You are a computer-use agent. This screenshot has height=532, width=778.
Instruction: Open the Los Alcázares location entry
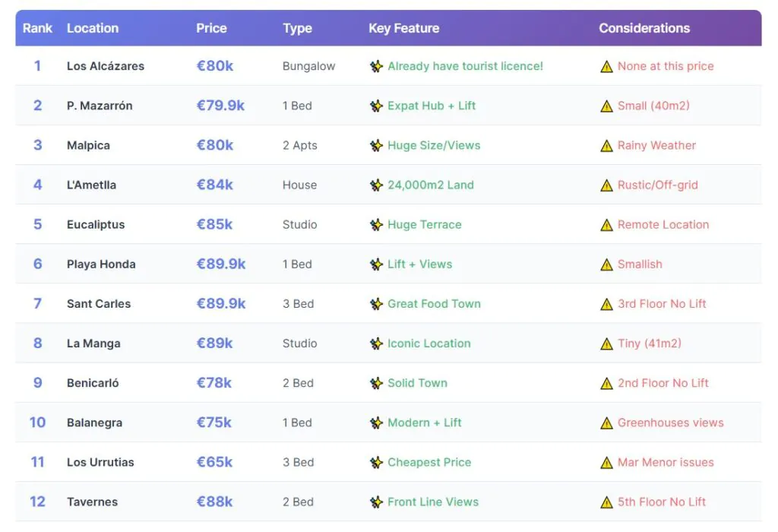(106, 66)
